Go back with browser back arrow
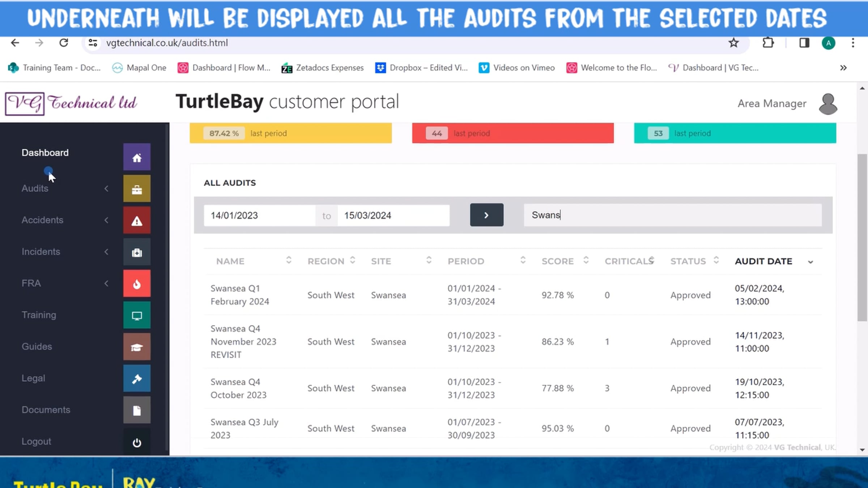868x488 pixels. coord(15,43)
